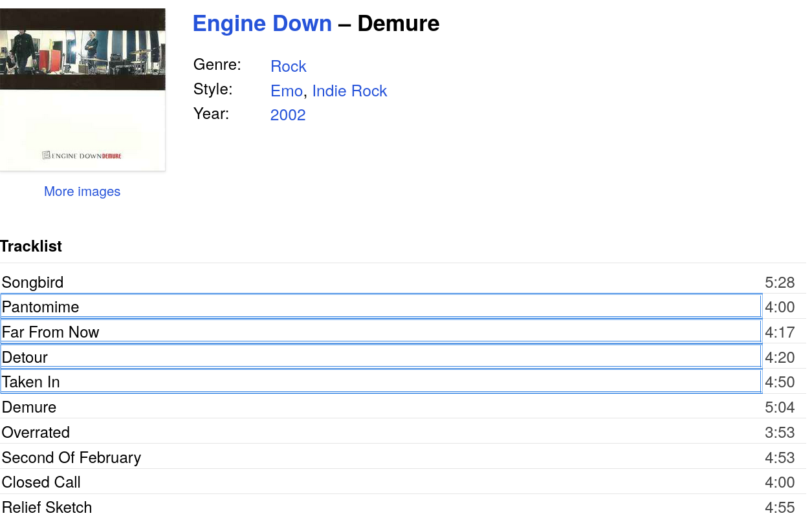The image size is (812, 518).
Task: Click the Rock genre link
Action: click(x=288, y=67)
